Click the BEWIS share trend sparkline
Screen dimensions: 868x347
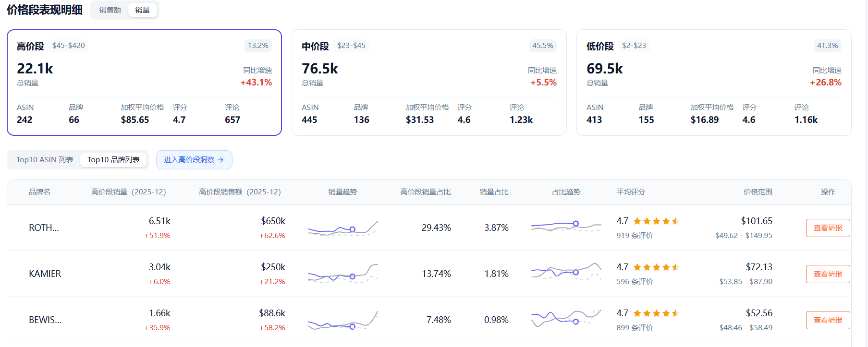(x=566, y=318)
